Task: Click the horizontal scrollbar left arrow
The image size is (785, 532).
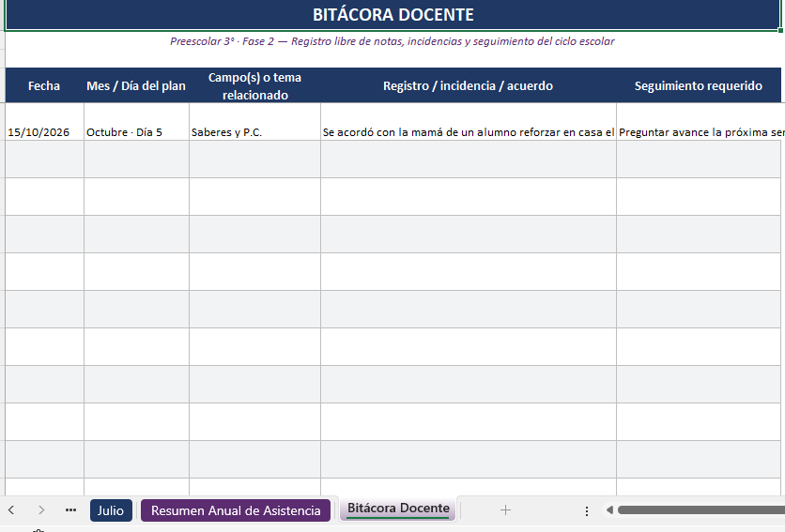Action: [x=609, y=510]
